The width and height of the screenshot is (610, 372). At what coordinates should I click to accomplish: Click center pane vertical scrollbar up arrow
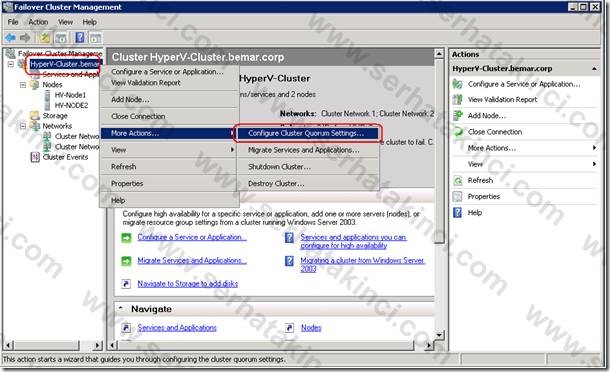point(439,54)
